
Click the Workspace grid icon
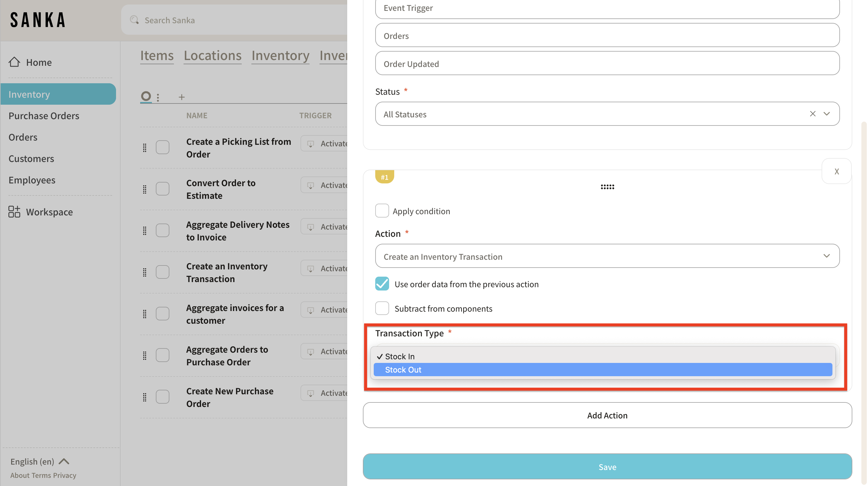click(14, 212)
